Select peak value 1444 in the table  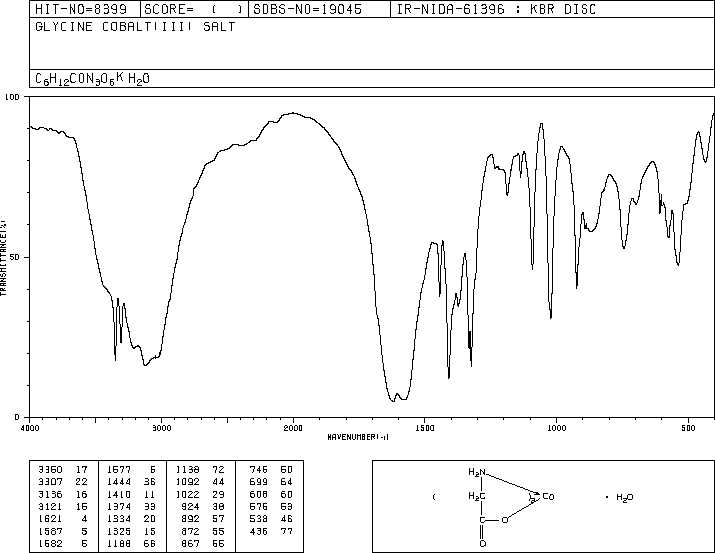pos(119,482)
